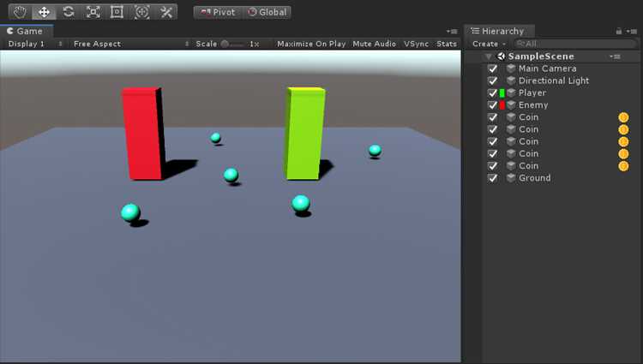Viewport: 643px width, 364px height.
Task: Click the green Player color marker
Action: [x=502, y=93]
